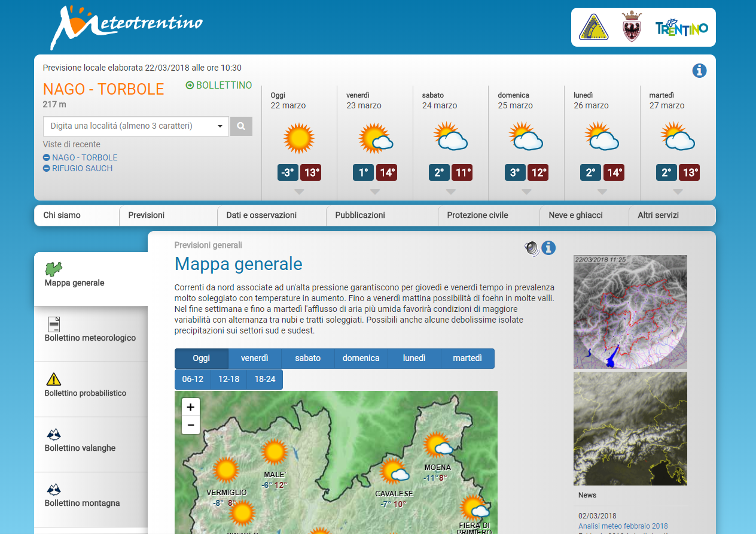The image size is (756, 534).
Task: Click the weather icon above MOENA on map
Action: [x=437, y=445]
